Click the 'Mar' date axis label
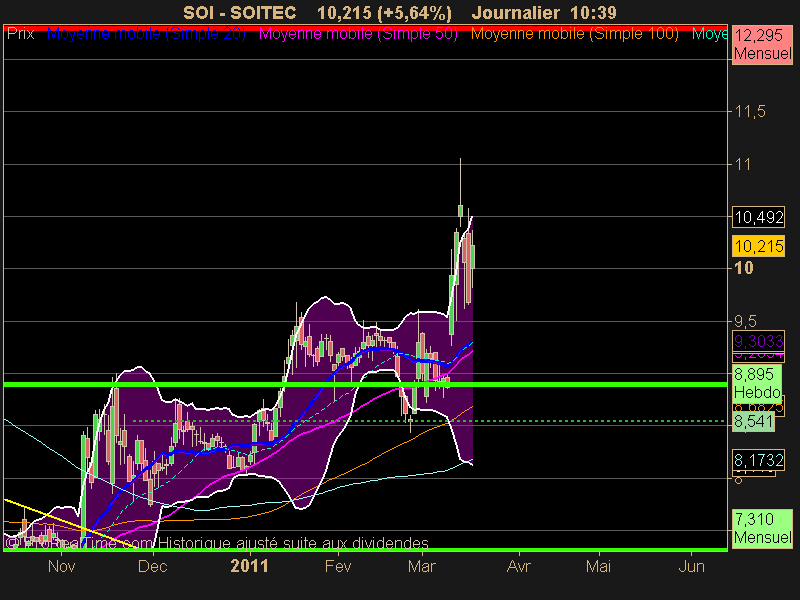This screenshot has width=800, height=600. (422, 566)
